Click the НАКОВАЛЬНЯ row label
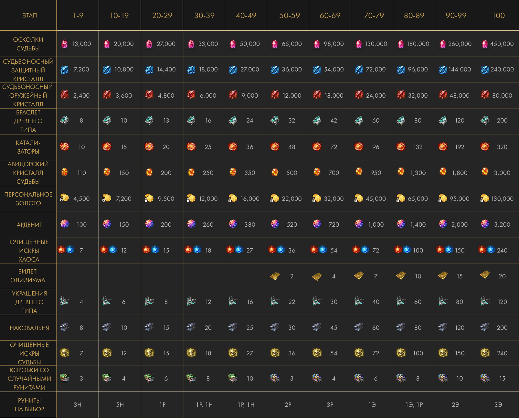This screenshot has width=519, height=420. 29,328
